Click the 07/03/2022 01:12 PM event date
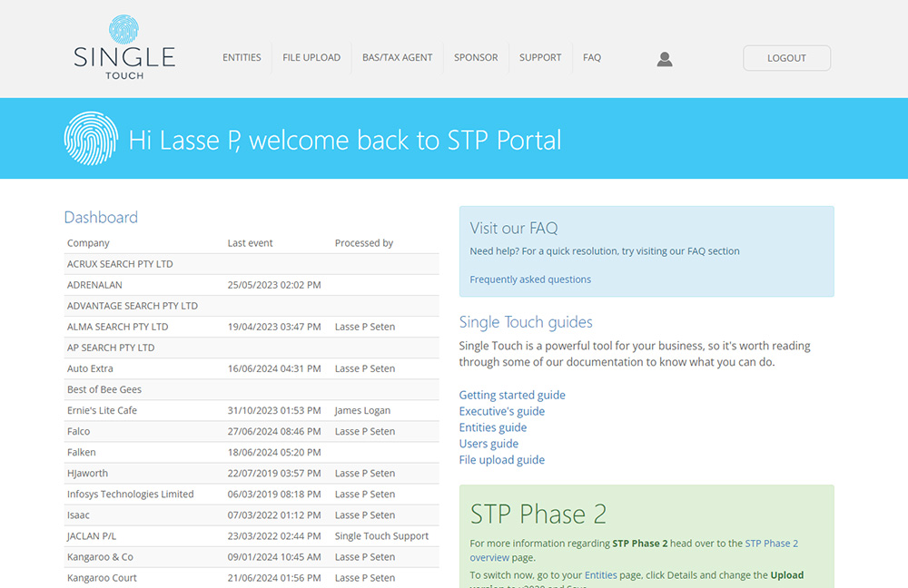Screen dimensions: 908x588 (274, 515)
